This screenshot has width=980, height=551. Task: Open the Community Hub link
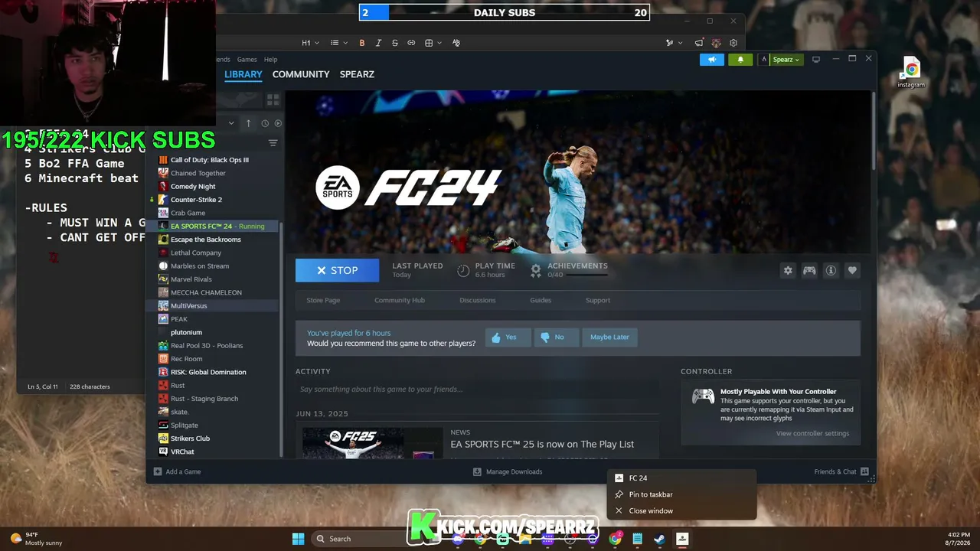click(x=400, y=301)
